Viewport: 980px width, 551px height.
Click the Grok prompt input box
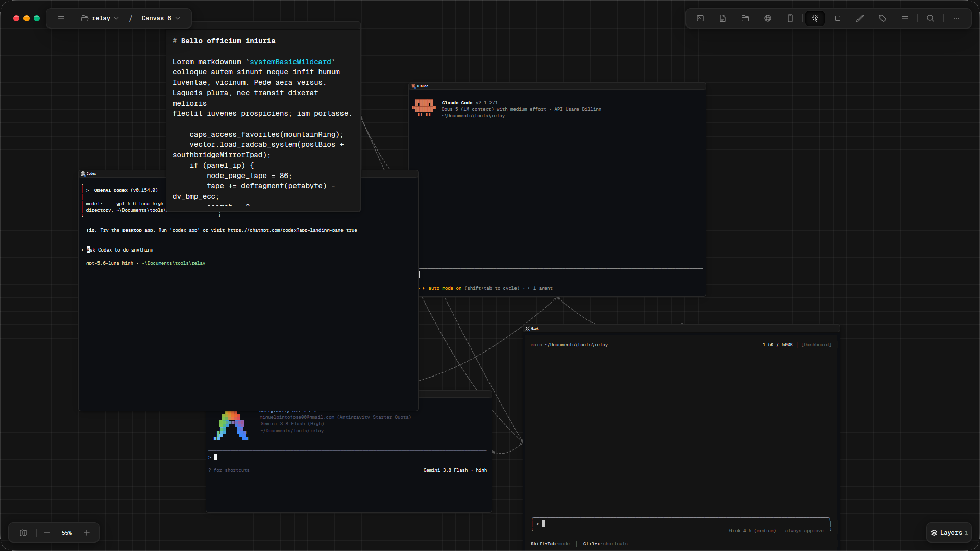681,524
